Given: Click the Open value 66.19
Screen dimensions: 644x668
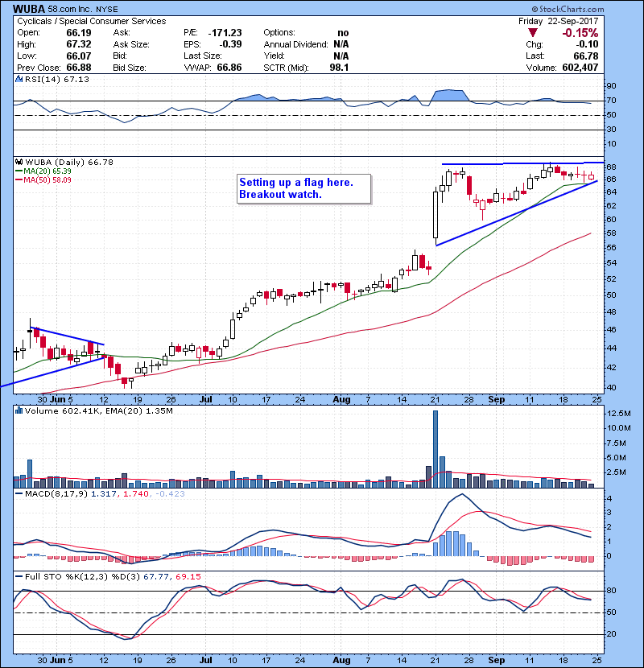Looking at the screenshot, I should [79, 33].
